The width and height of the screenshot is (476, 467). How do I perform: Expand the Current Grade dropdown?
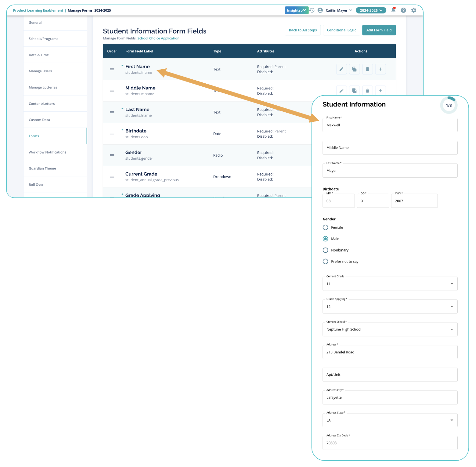[x=452, y=284]
